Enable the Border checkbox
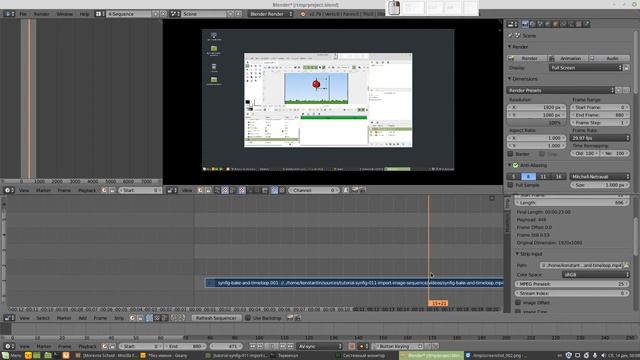The image size is (640, 360). point(510,154)
